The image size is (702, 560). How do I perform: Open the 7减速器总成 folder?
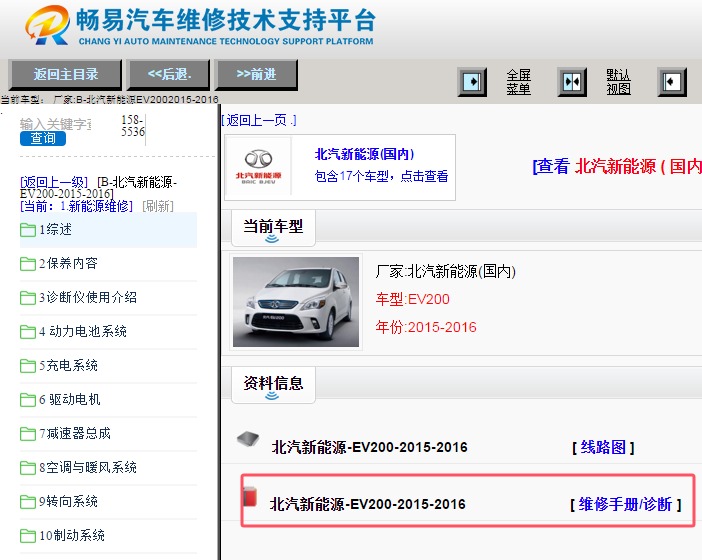[108, 434]
